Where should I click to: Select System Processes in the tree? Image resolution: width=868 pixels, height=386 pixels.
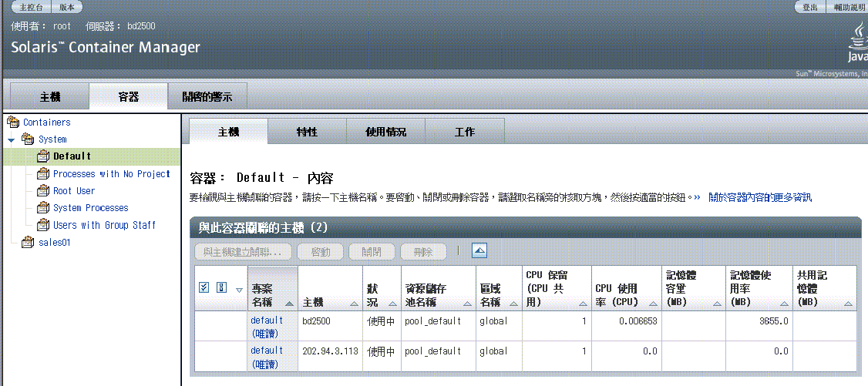91,208
